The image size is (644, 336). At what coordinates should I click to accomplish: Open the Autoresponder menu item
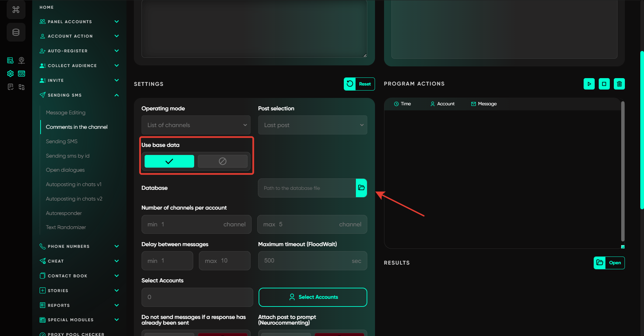click(x=64, y=213)
